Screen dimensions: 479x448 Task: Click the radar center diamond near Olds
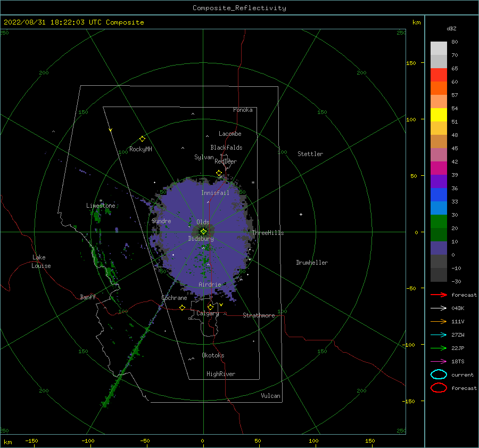click(203, 232)
